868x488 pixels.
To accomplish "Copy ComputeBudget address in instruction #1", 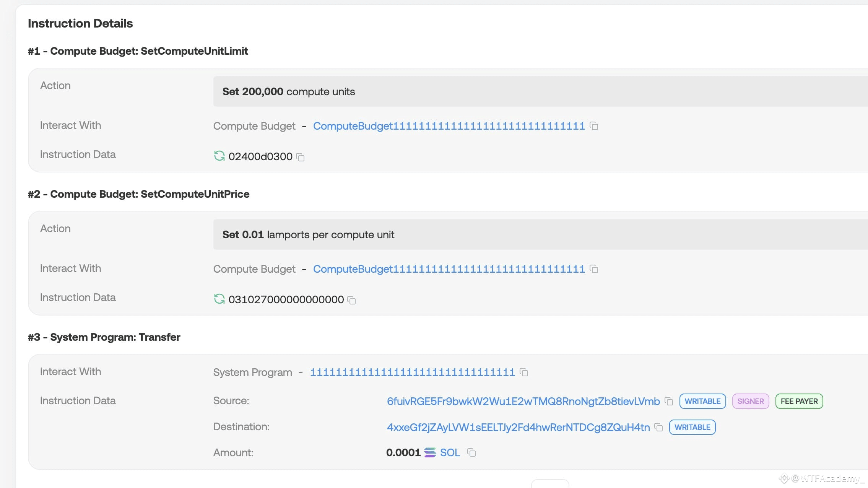I will (594, 126).
